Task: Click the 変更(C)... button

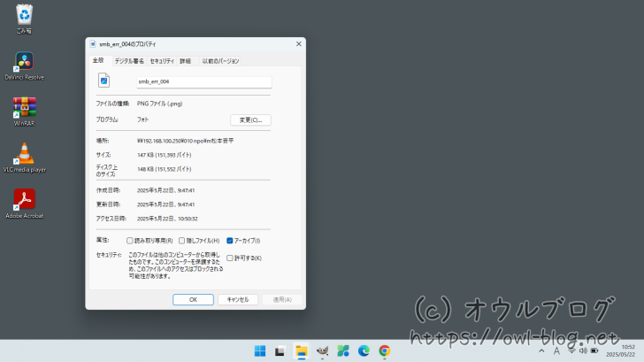Action: click(250, 120)
